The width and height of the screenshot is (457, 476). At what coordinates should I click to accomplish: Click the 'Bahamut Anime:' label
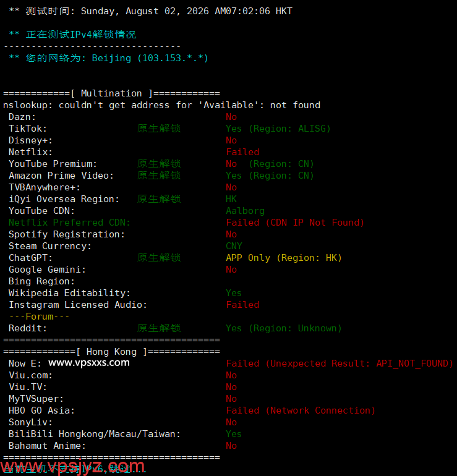47,446
